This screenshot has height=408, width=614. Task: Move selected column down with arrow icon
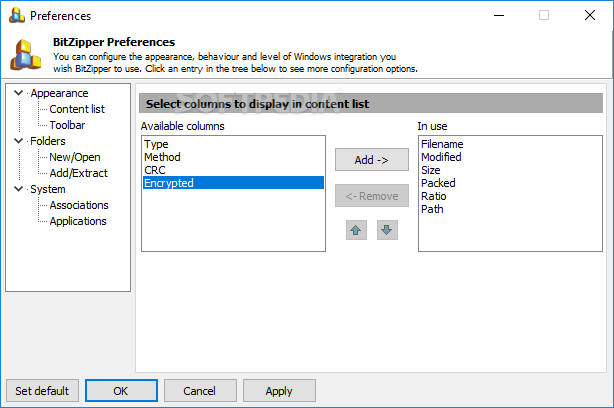387,230
